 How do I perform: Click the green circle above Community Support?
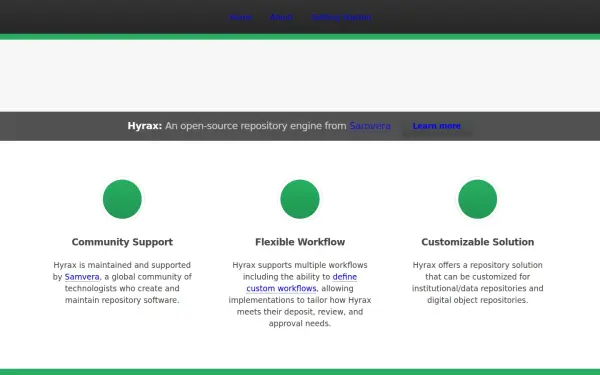point(122,199)
